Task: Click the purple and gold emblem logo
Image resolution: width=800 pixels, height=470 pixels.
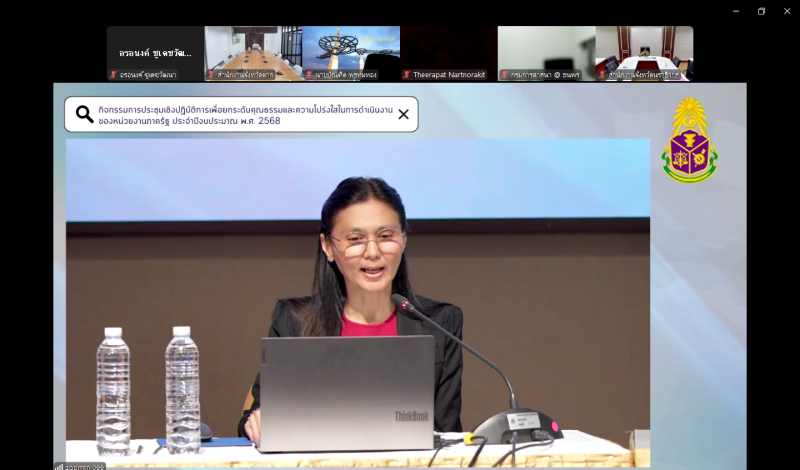Action: [690, 141]
